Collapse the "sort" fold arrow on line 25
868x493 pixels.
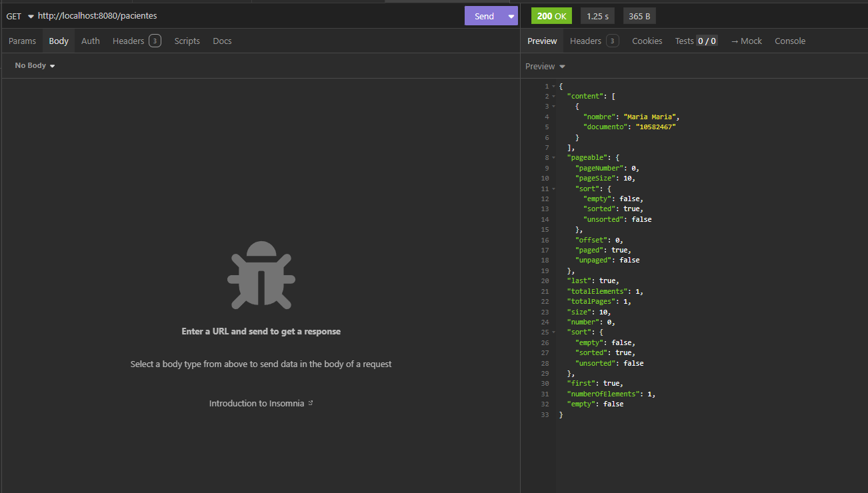pos(553,332)
